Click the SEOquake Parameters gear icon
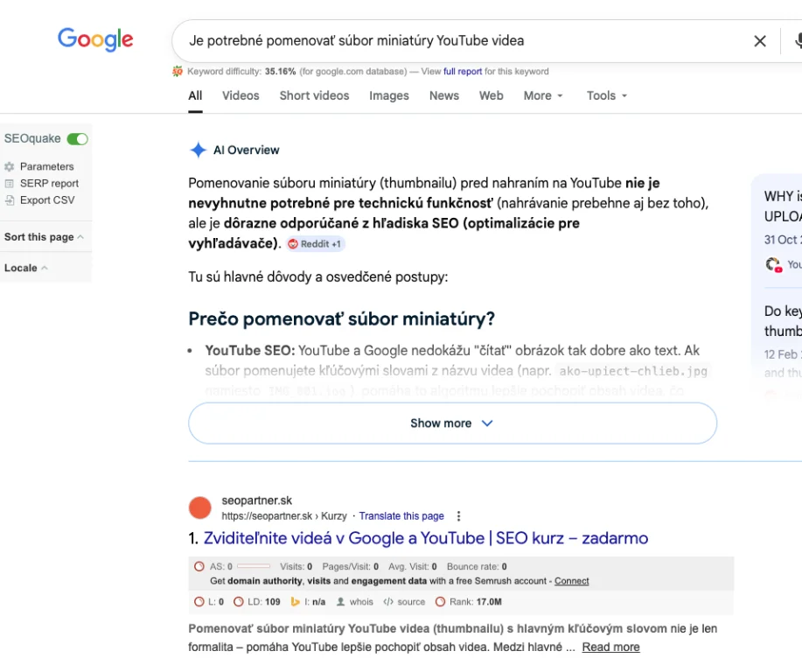 [10, 166]
